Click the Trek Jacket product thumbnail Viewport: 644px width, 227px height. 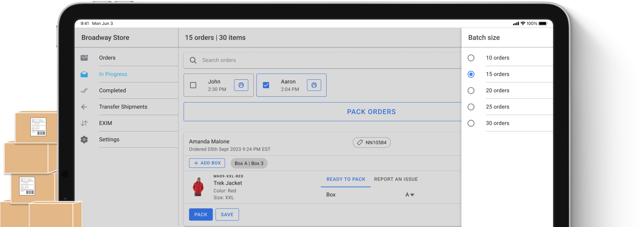[198, 187]
